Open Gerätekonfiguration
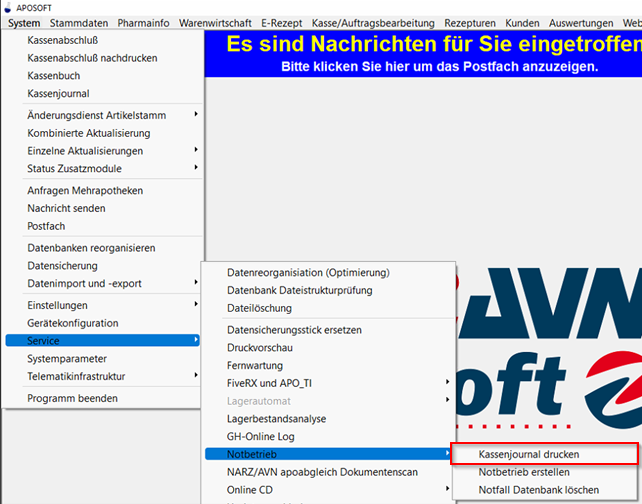Viewport: 642px width, 504px height. point(102,323)
